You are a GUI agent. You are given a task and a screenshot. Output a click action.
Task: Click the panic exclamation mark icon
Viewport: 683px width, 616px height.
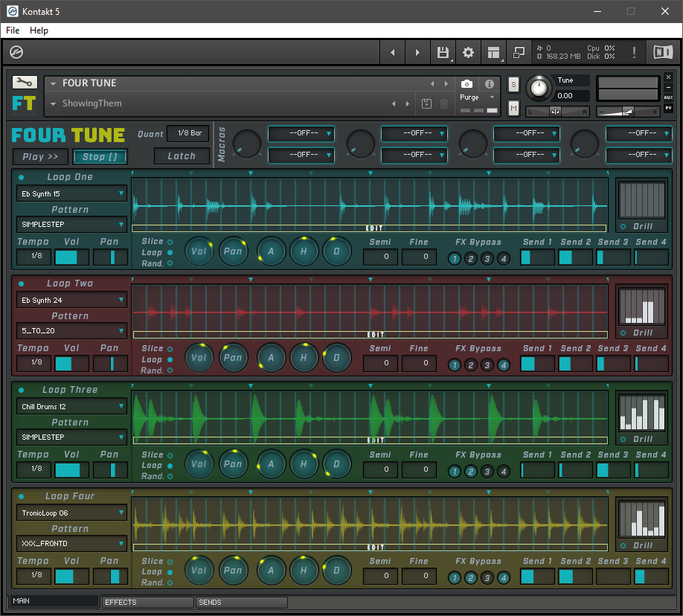pos(634,52)
